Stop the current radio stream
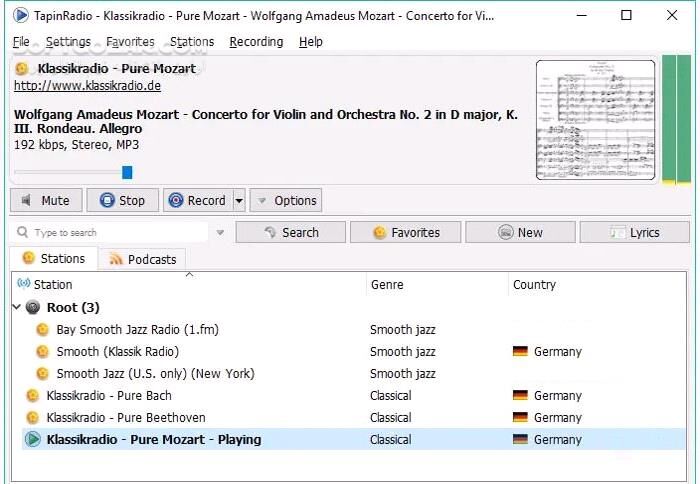700x484 pixels. (x=122, y=200)
